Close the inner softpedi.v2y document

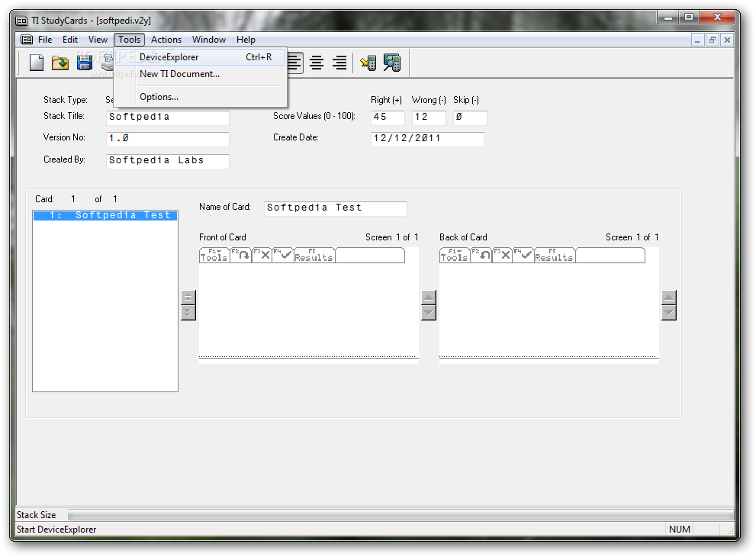pyautogui.click(x=727, y=40)
